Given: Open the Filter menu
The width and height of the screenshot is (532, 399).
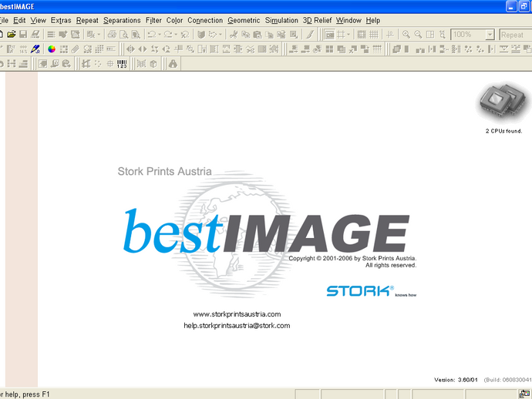Looking at the screenshot, I should pyautogui.click(x=153, y=20).
